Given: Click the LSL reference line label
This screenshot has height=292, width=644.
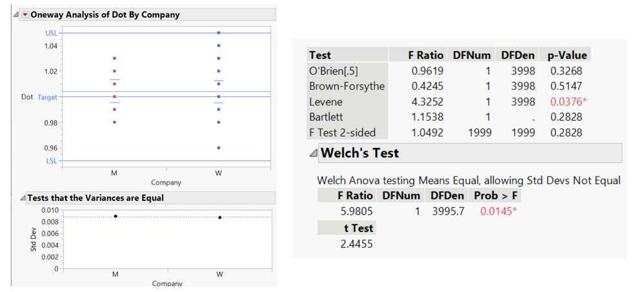Looking at the screenshot, I should pyautogui.click(x=52, y=161).
